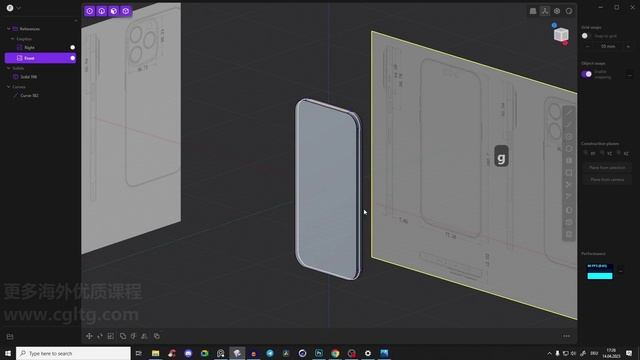Open Windows notification center

(629, 353)
